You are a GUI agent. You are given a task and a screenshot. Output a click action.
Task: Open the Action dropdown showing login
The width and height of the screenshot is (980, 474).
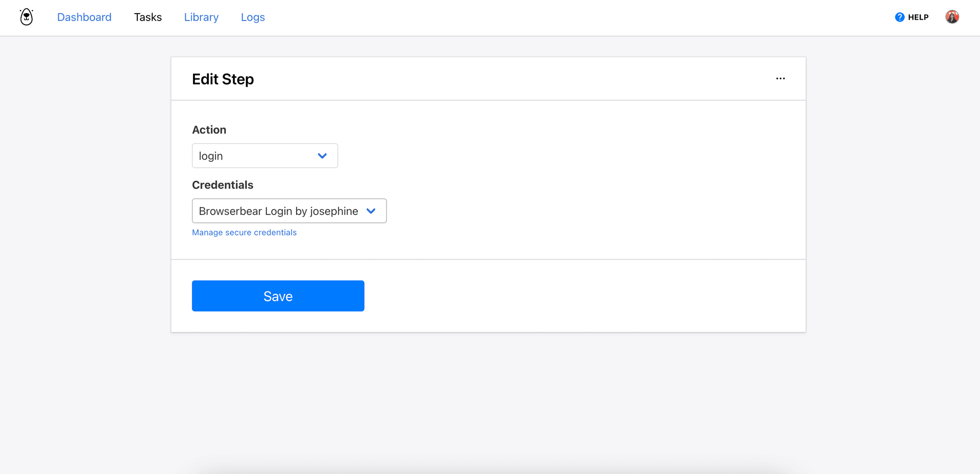(x=265, y=156)
